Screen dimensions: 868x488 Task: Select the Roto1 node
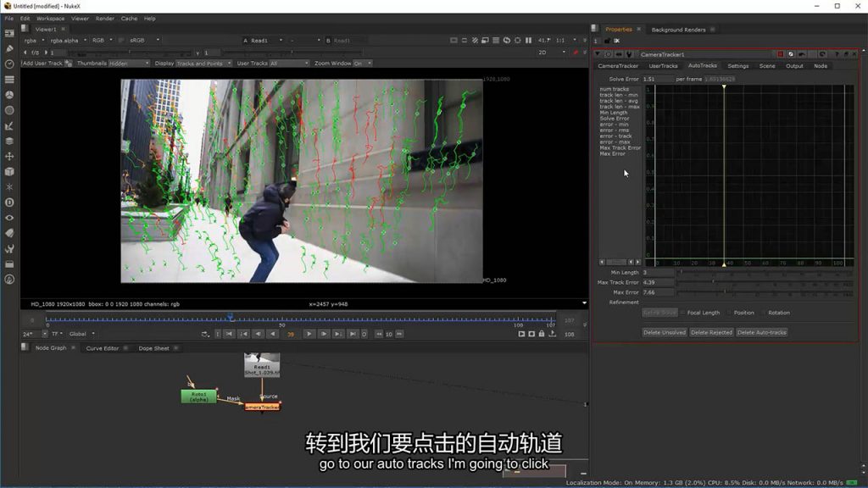198,396
